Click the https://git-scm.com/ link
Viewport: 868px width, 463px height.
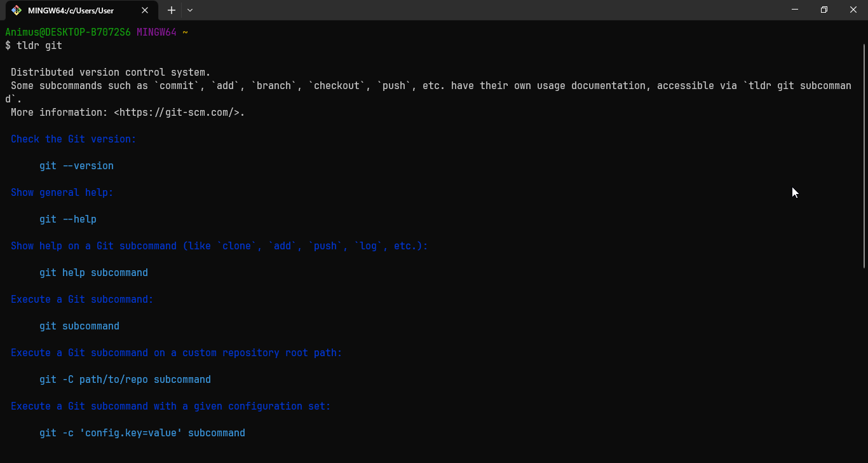(177, 113)
